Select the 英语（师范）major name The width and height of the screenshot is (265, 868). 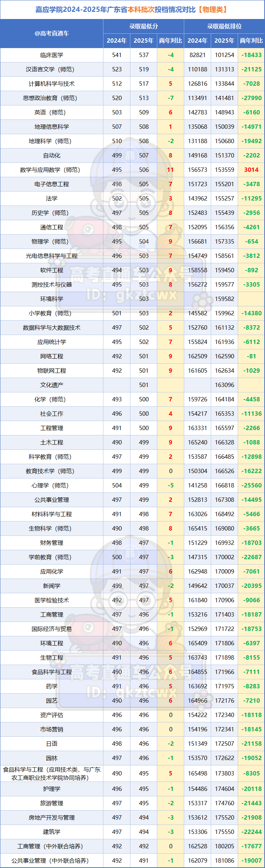(52, 112)
